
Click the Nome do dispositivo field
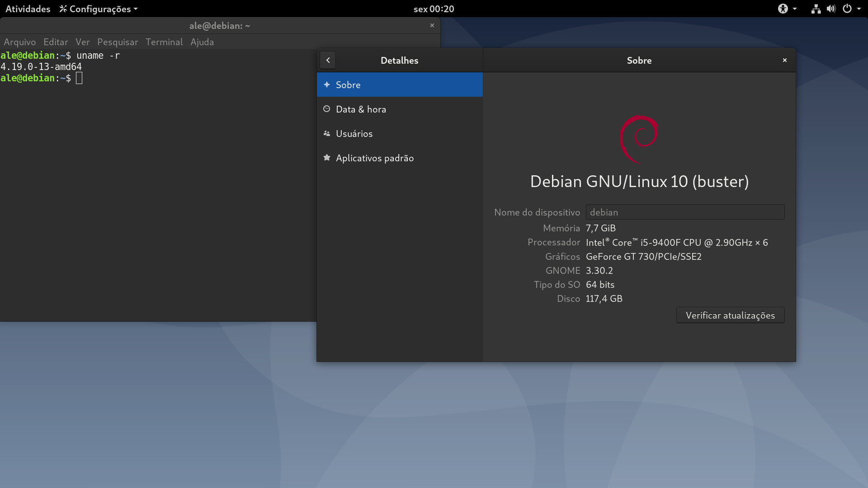click(685, 212)
